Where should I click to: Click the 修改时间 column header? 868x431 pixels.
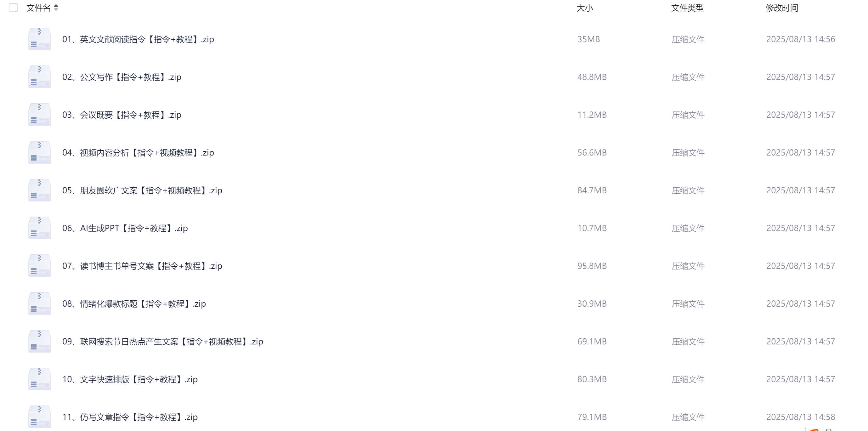[x=782, y=8]
